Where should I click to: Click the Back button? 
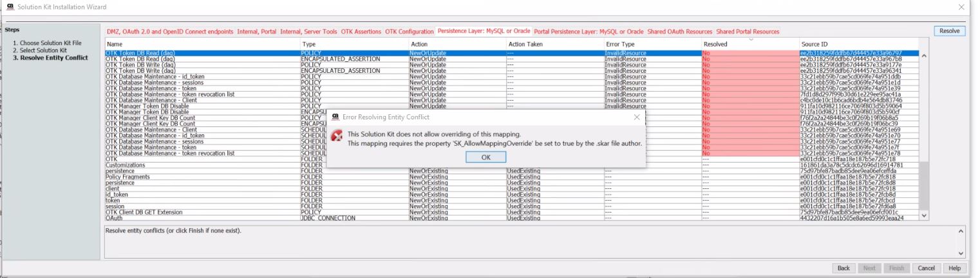click(x=843, y=268)
